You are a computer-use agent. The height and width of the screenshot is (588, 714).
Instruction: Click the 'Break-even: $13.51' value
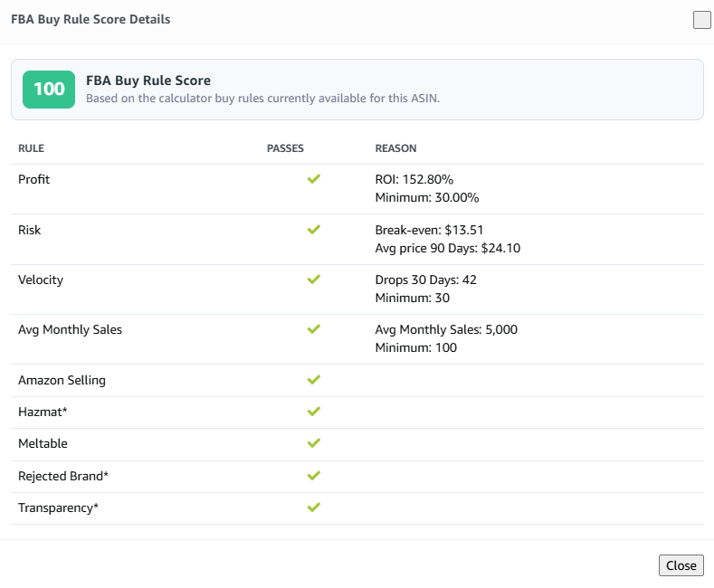point(429,230)
